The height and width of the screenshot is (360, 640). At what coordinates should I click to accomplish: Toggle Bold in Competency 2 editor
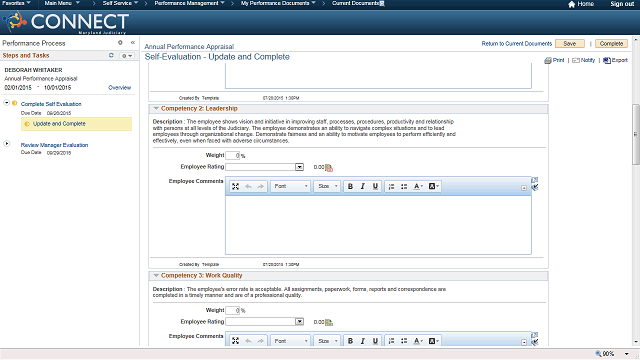350,187
